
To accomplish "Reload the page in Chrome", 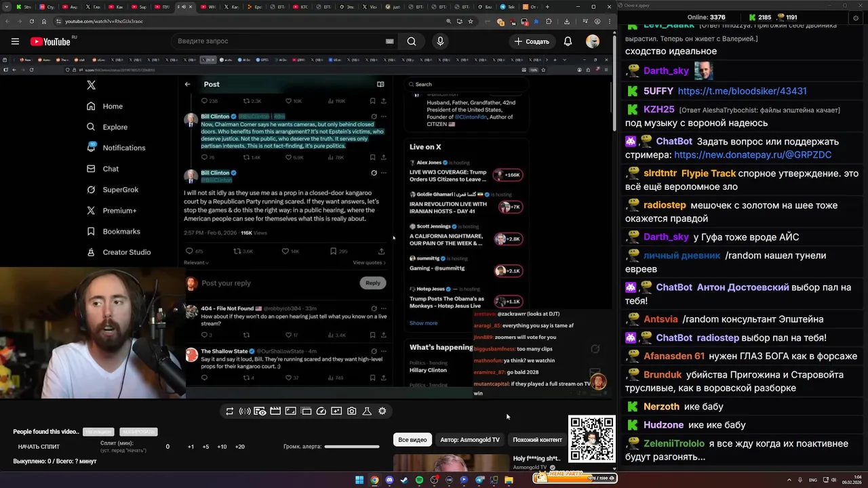I will (x=31, y=21).
